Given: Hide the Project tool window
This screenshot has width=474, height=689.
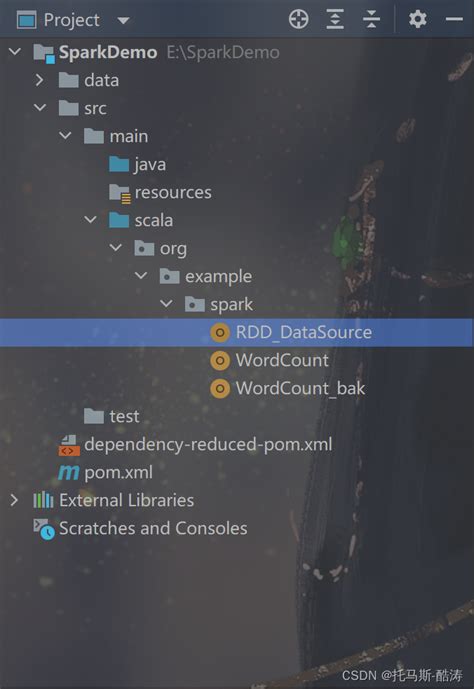Looking at the screenshot, I should 454,19.
